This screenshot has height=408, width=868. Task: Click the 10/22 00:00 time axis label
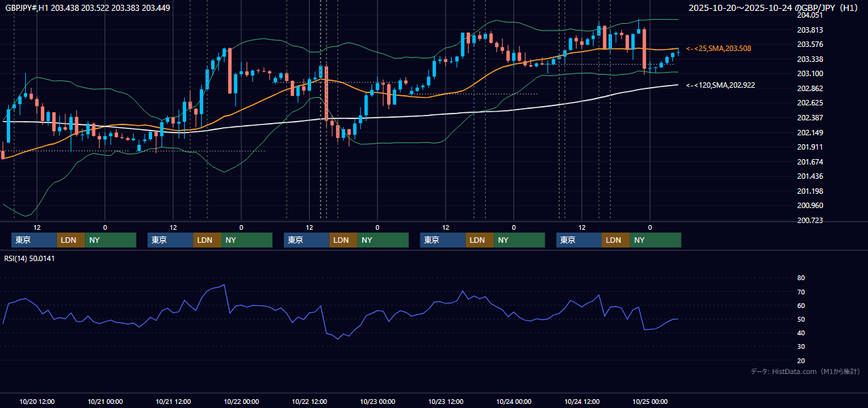pos(241,402)
